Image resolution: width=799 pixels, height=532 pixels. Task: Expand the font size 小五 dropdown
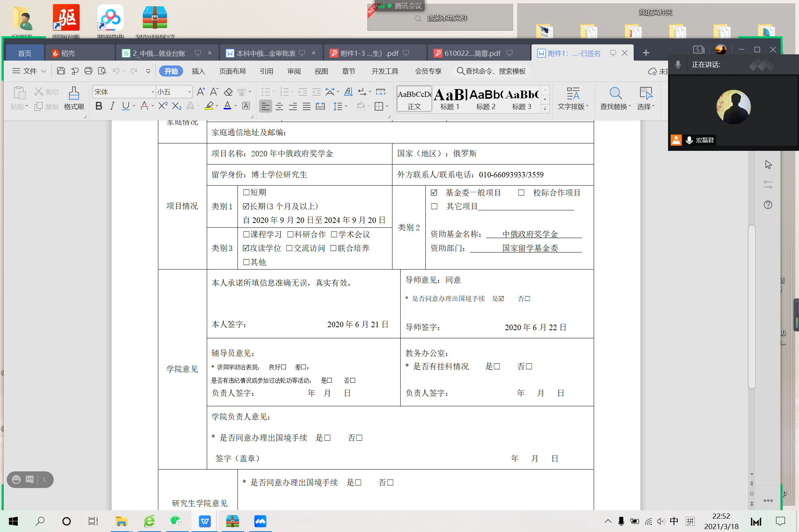(x=189, y=92)
